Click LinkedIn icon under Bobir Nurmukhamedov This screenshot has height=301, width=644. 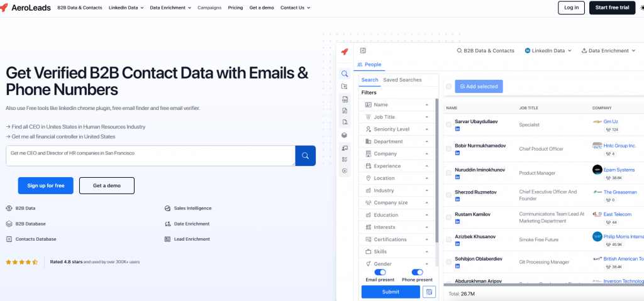coord(458,153)
